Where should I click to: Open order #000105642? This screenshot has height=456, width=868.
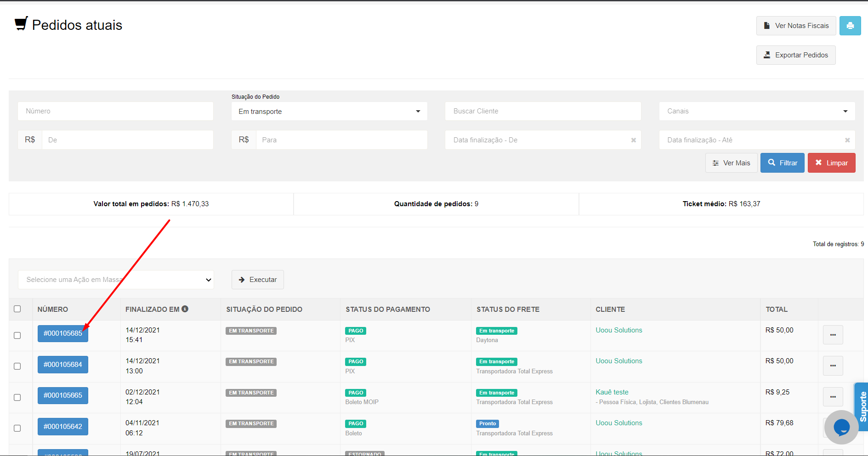(63, 427)
